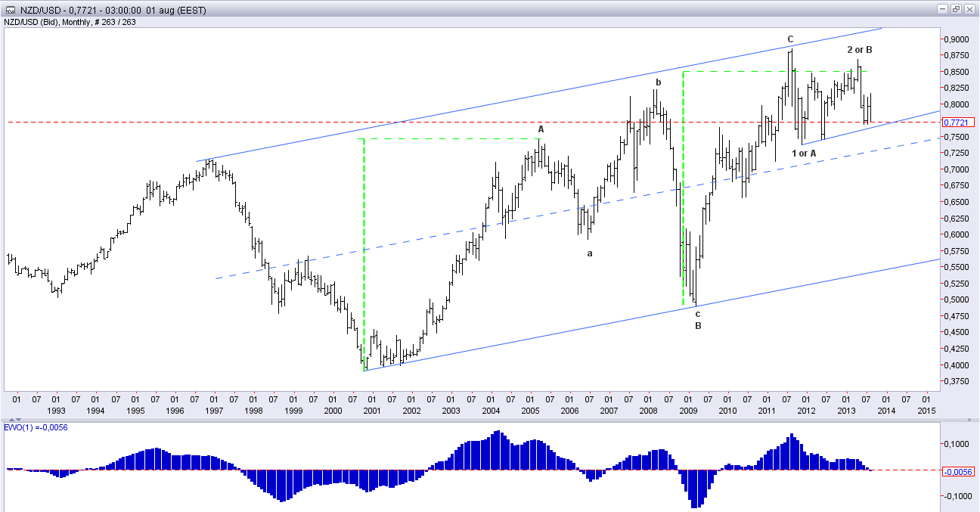
Task: Select lowercase 'c' label under 2009 low
Action: tap(698, 313)
